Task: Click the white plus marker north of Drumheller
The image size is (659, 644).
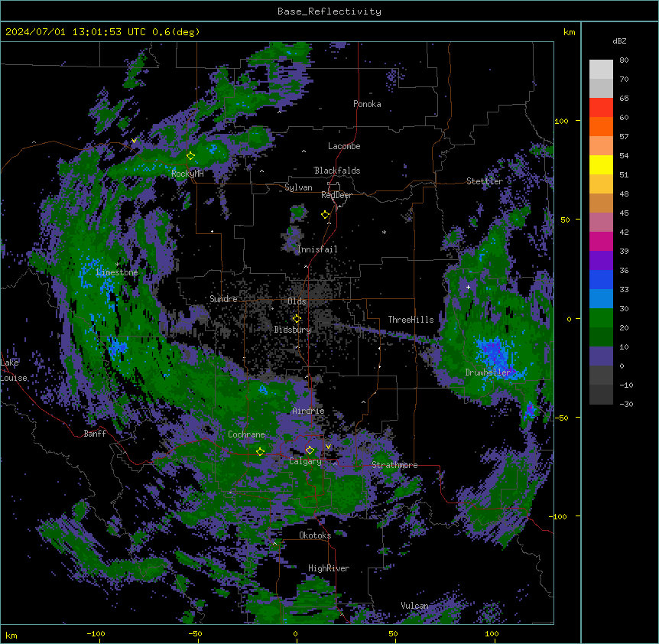Action: tap(468, 287)
